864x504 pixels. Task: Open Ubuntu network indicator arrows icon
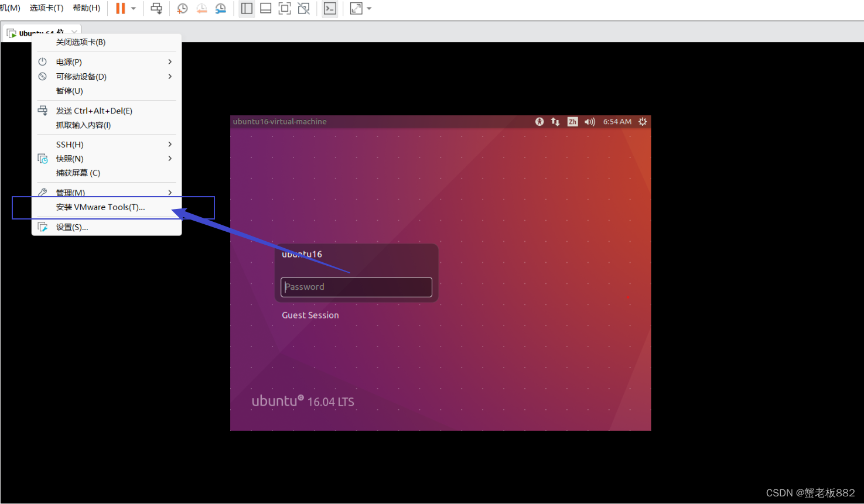pos(555,122)
